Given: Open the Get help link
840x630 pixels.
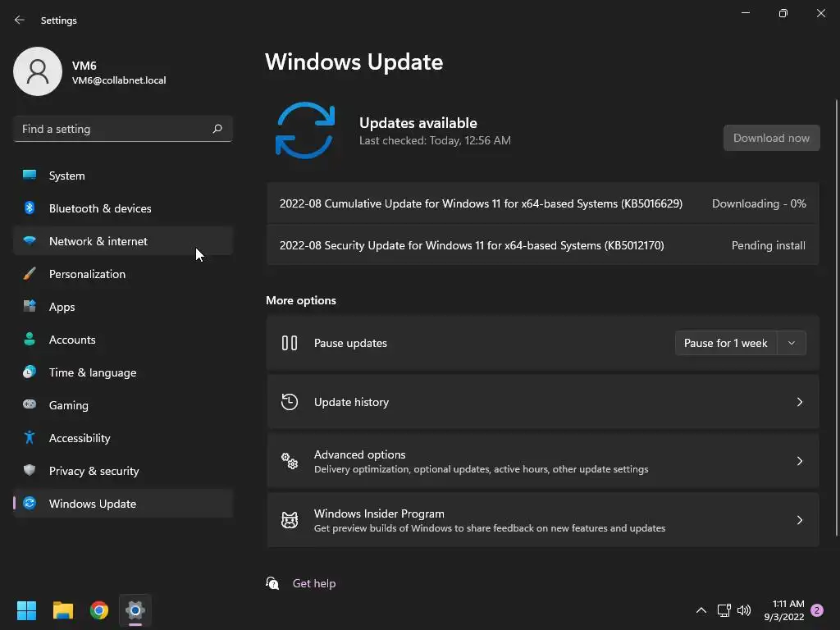Looking at the screenshot, I should (314, 583).
